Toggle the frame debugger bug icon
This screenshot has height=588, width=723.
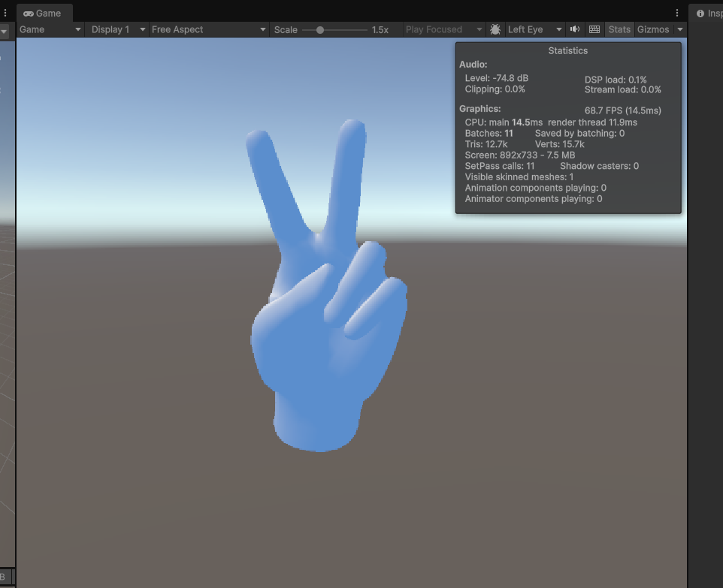[x=495, y=29]
